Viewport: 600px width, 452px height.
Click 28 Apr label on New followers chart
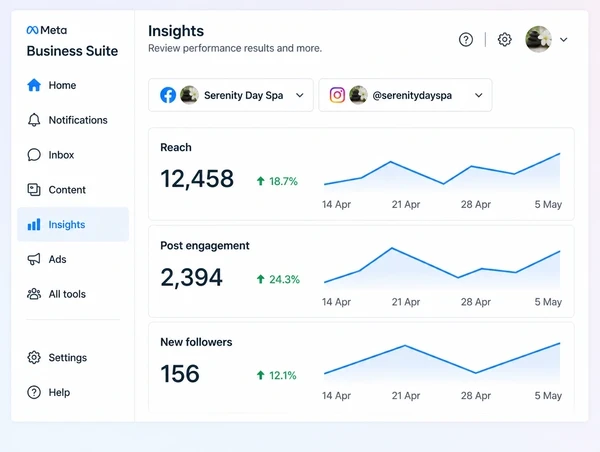click(x=476, y=395)
